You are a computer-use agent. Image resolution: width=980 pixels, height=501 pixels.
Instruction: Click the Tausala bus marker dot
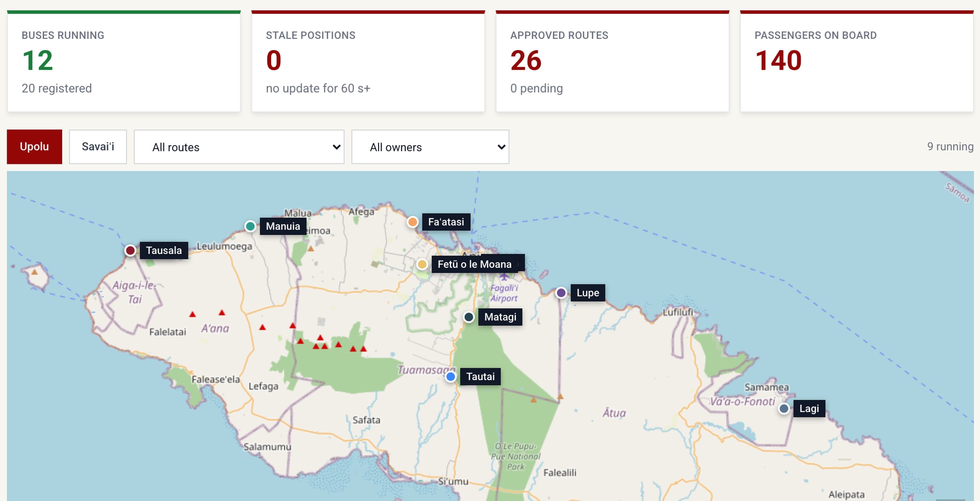click(130, 250)
